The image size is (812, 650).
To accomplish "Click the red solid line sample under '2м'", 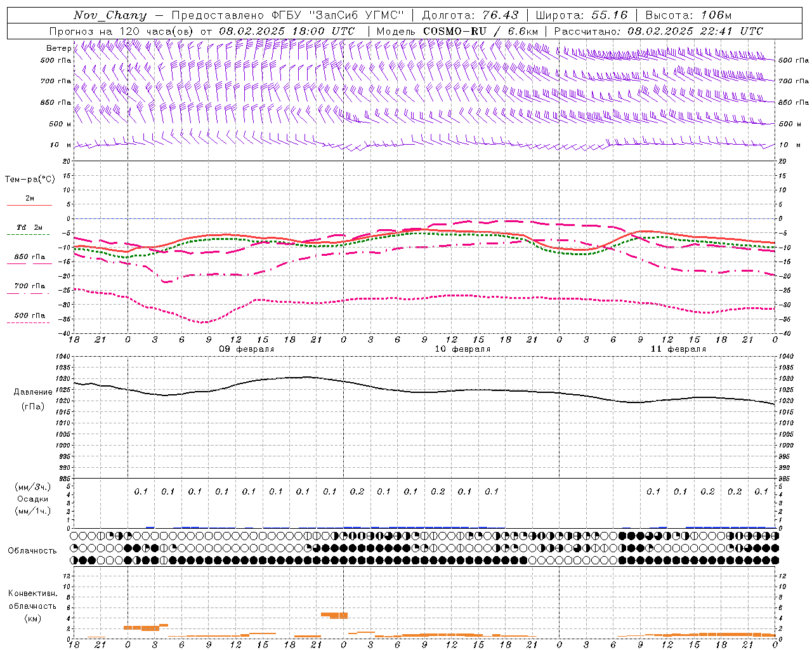I will [29, 205].
